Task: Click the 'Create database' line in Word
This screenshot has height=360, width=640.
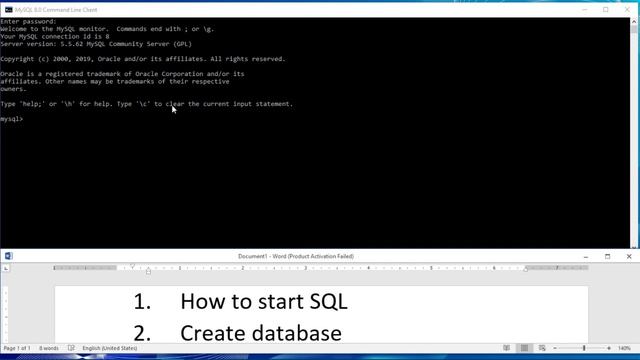Action: point(261,333)
